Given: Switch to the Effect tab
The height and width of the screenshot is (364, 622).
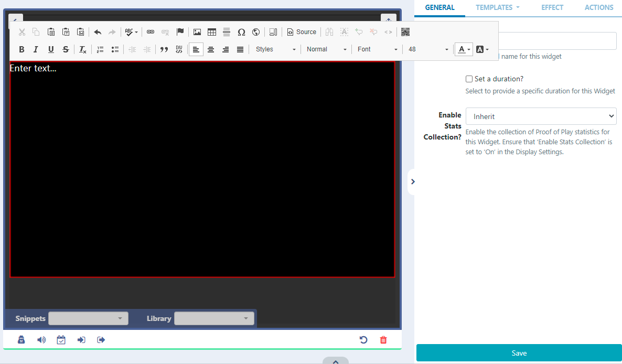Looking at the screenshot, I should coord(552,8).
